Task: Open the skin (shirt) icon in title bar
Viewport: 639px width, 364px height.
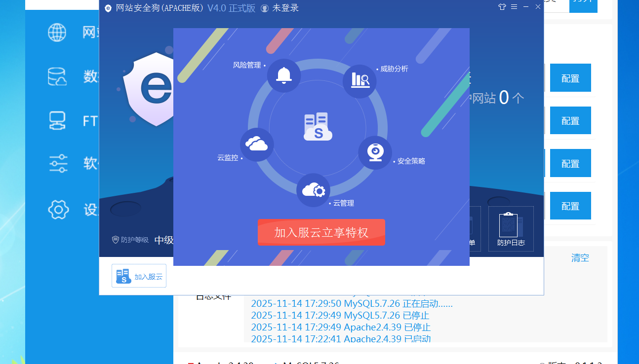Action: click(x=502, y=7)
